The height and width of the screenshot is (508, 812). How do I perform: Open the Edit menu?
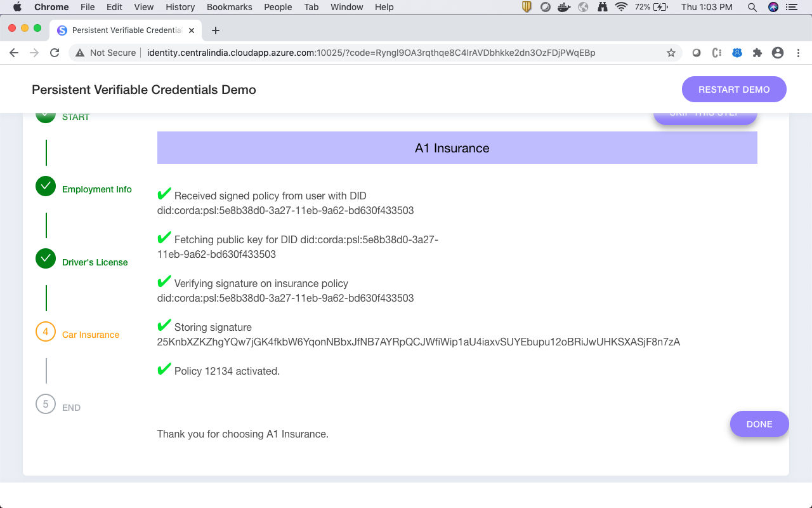[x=114, y=7]
